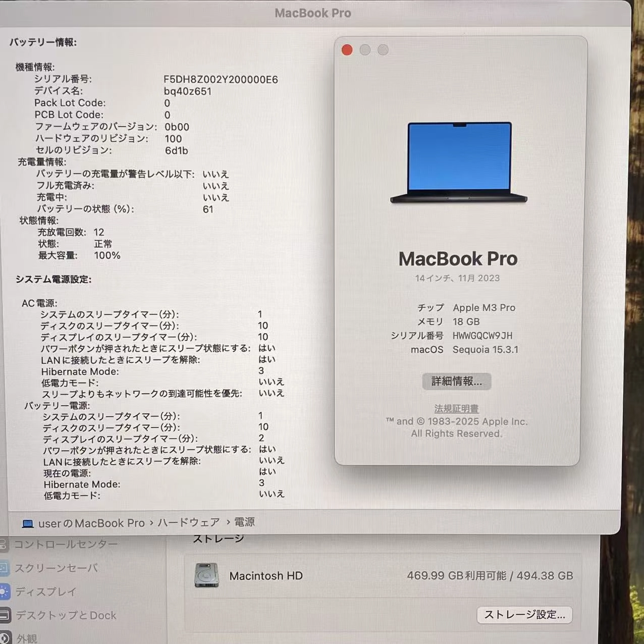Click the ストレージ設定... button
Image resolution: width=644 pixels, height=644 pixels.
click(524, 615)
